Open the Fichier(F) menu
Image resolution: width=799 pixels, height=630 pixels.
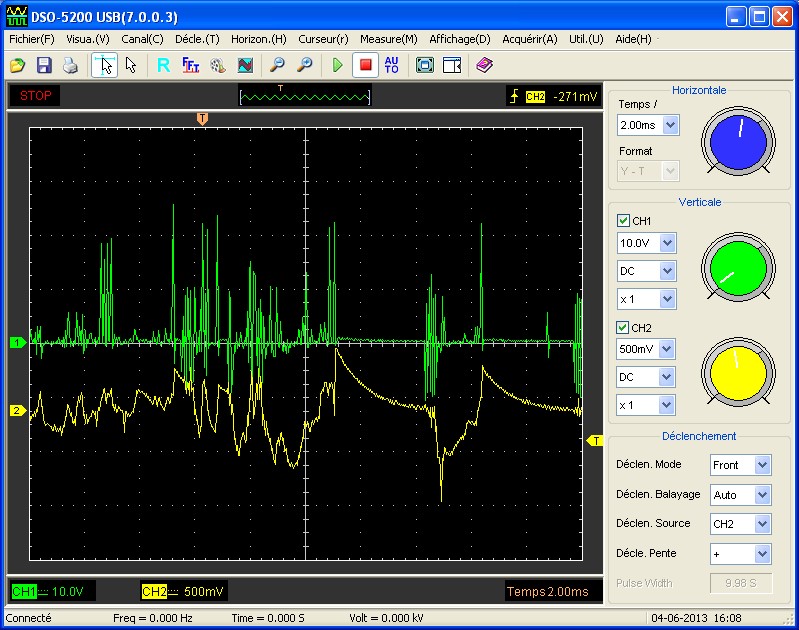coord(32,39)
